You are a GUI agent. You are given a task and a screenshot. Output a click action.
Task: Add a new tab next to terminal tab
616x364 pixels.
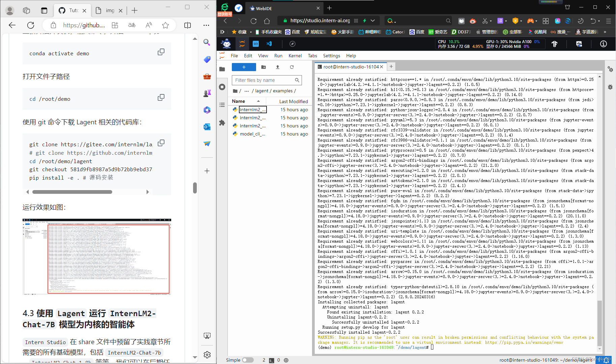click(x=391, y=67)
